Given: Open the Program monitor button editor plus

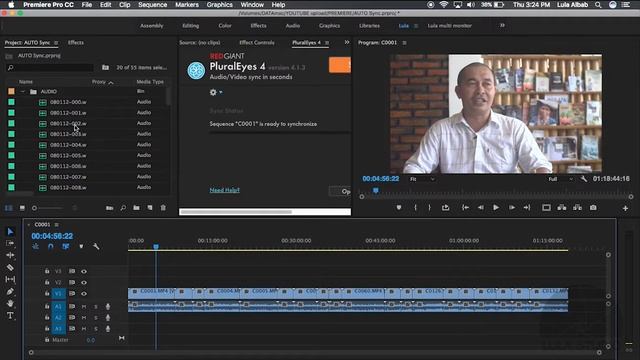Looking at the screenshot, I should click(x=625, y=208).
